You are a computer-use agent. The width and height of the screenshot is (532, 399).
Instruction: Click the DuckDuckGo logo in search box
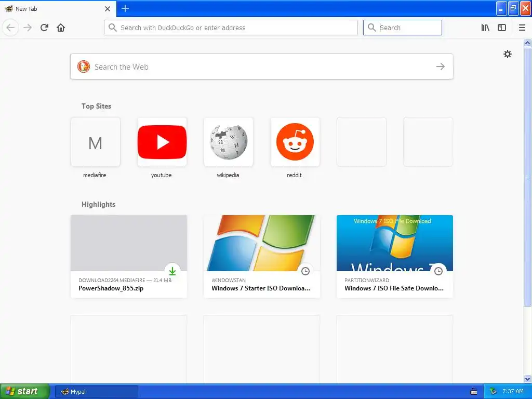point(84,66)
